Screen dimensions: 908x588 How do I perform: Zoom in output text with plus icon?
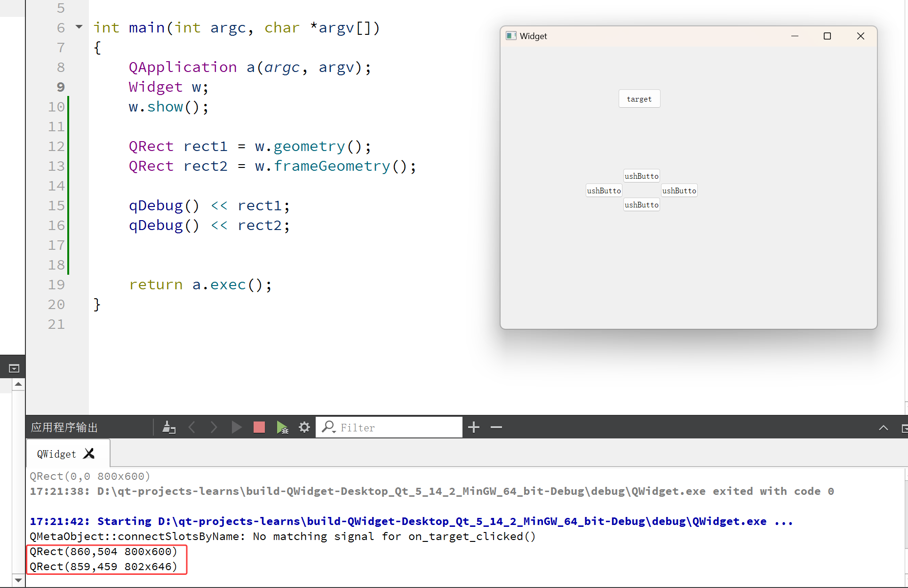474,427
